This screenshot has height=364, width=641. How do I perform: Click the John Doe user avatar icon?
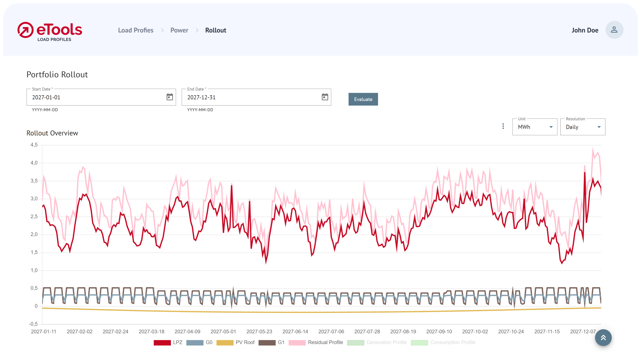coord(614,30)
